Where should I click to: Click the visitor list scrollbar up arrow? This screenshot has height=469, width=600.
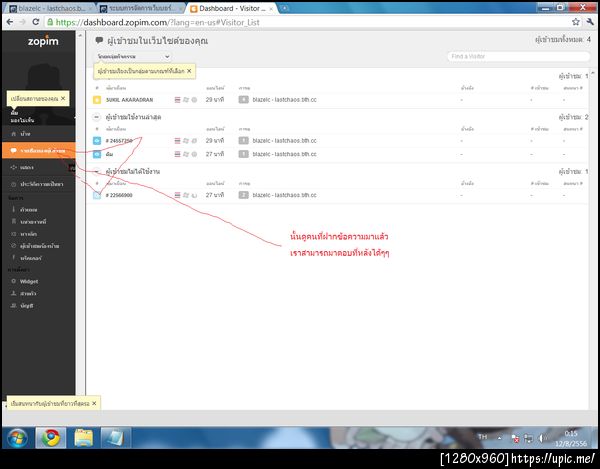[593, 73]
